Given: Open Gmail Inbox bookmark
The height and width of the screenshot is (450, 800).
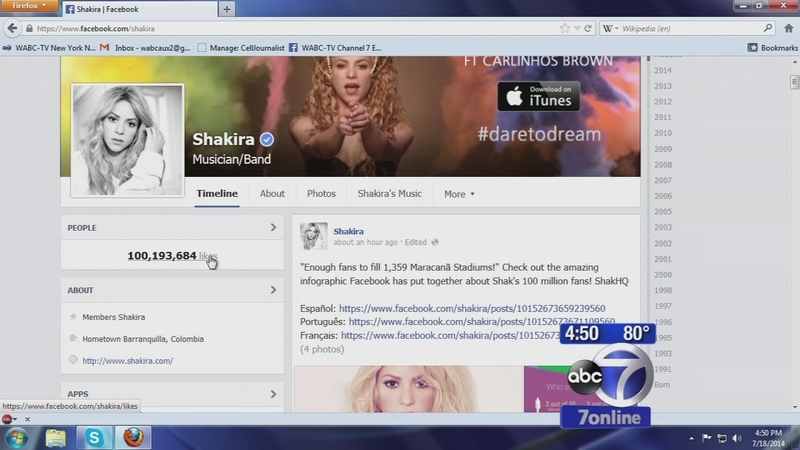Looking at the screenshot, I should (145, 48).
